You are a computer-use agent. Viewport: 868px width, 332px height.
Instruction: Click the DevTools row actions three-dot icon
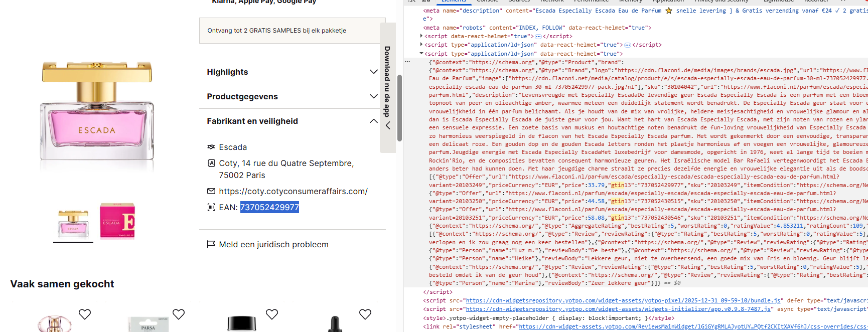(x=407, y=62)
